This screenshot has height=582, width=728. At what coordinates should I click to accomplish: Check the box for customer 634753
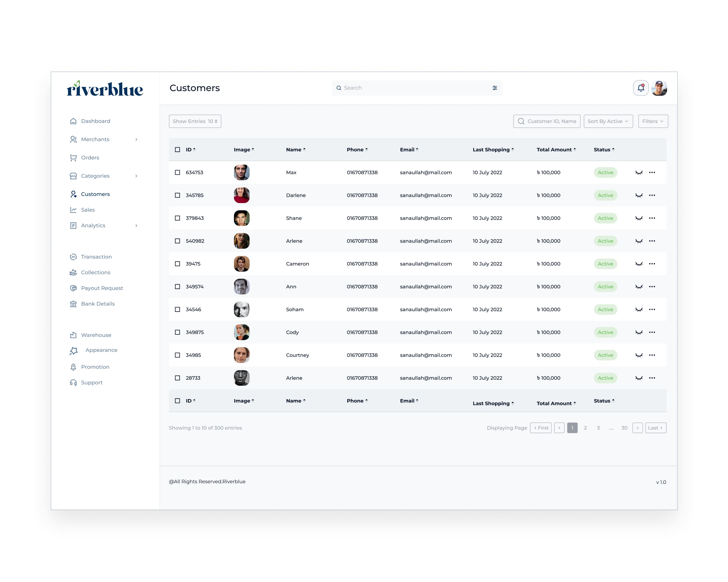(177, 173)
